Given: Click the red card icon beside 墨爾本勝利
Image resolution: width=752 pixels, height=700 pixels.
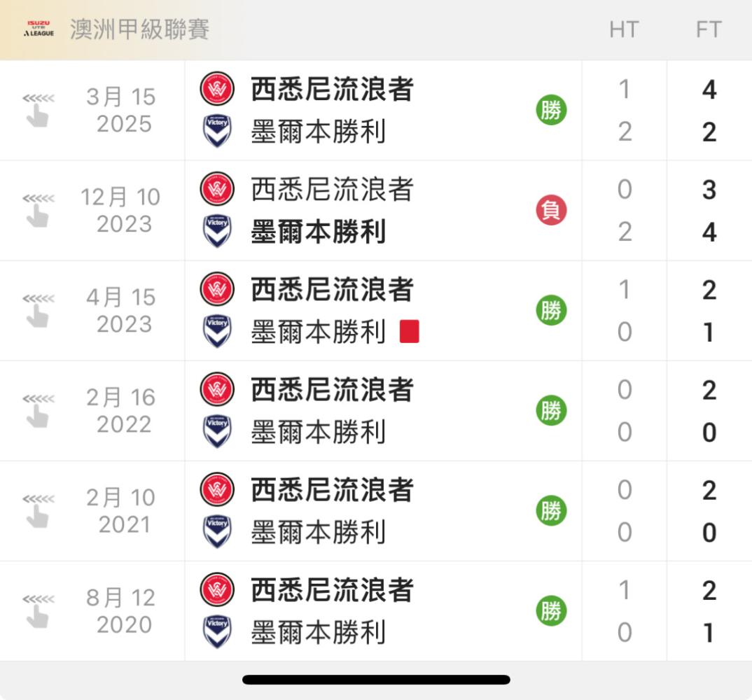Looking at the screenshot, I should (x=409, y=331).
